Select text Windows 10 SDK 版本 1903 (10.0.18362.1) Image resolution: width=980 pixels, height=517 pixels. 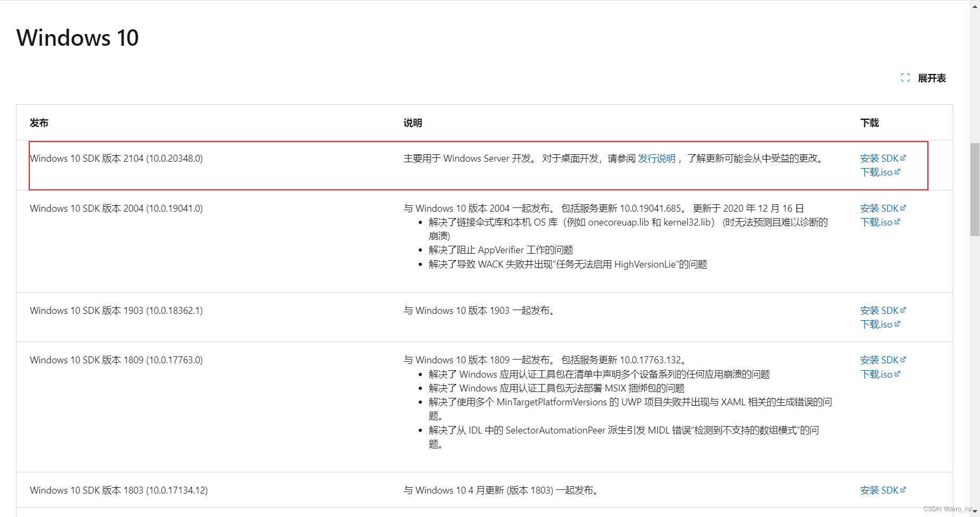(116, 310)
